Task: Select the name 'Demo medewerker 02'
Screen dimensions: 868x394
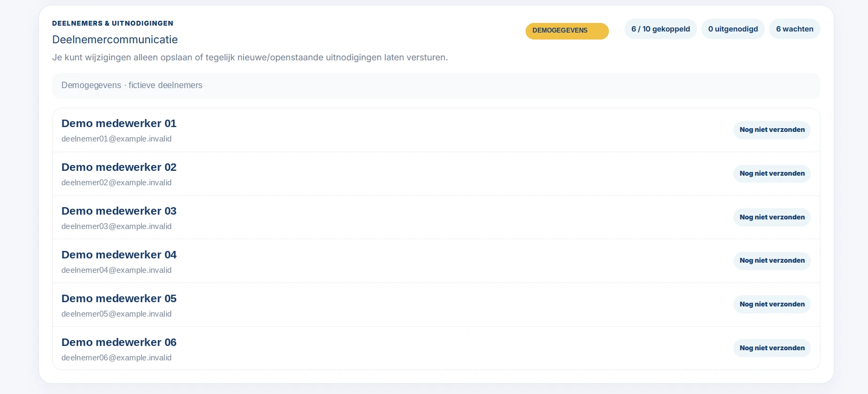Action: 119,167
